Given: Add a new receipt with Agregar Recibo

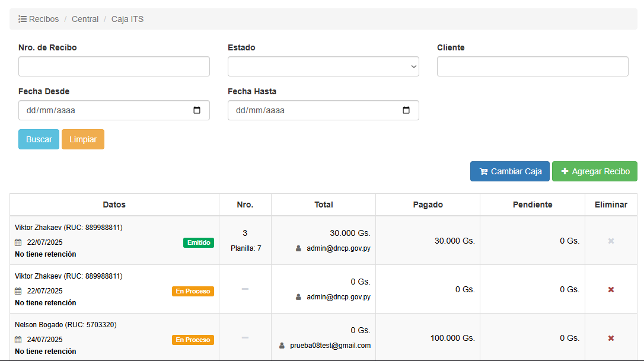Looking at the screenshot, I should coord(594,171).
